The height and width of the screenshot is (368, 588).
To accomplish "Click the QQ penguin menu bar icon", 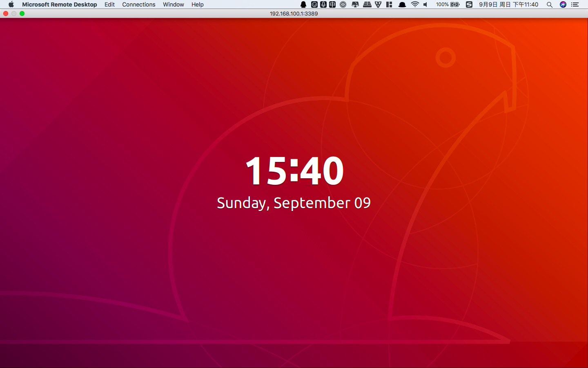I will 303,4.
